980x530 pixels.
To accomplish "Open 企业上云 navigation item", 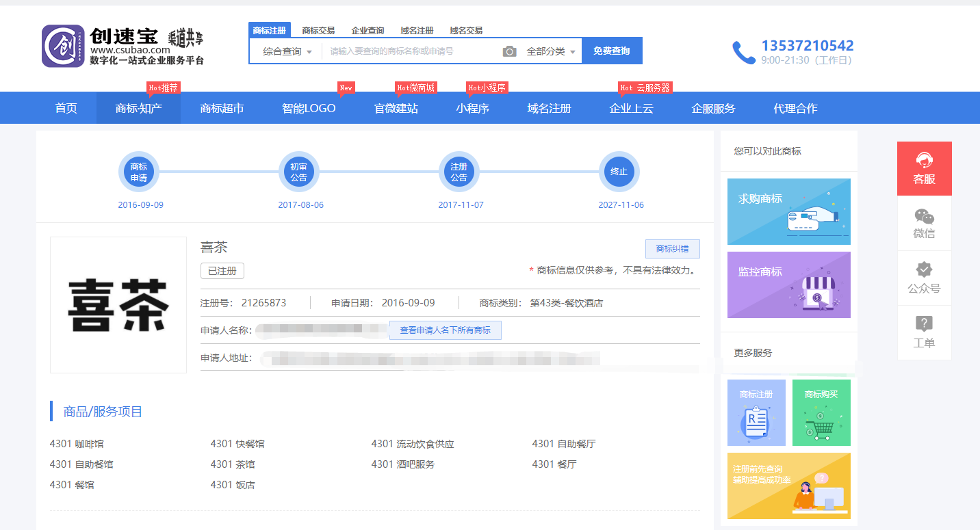I will click(632, 108).
